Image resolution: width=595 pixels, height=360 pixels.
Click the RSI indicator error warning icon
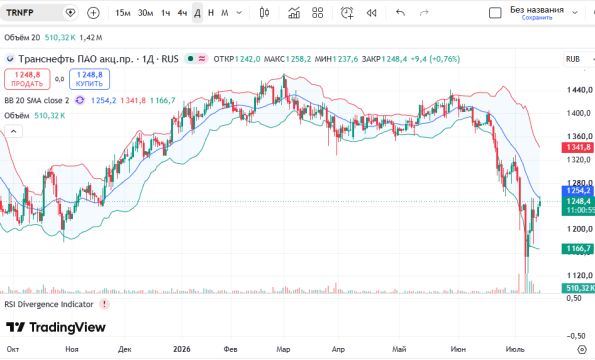click(x=104, y=304)
